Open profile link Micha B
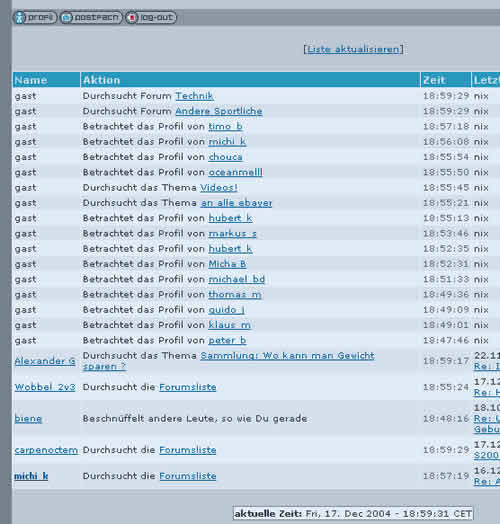Image resolution: width=500 pixels, height=524 pixels. click(227, 264)
